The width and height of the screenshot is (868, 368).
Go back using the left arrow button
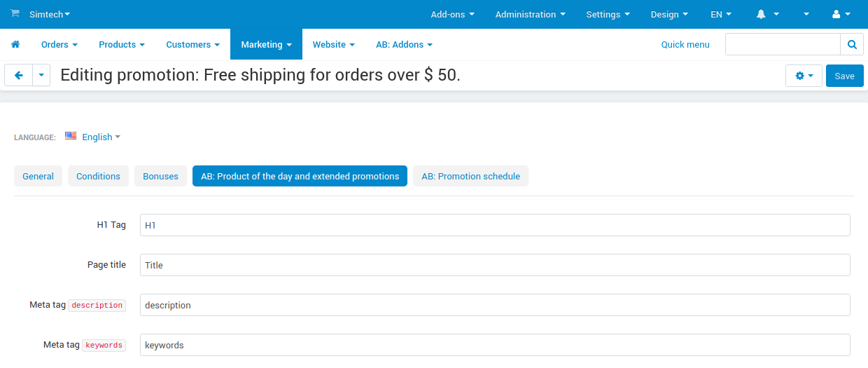point(19,75)
